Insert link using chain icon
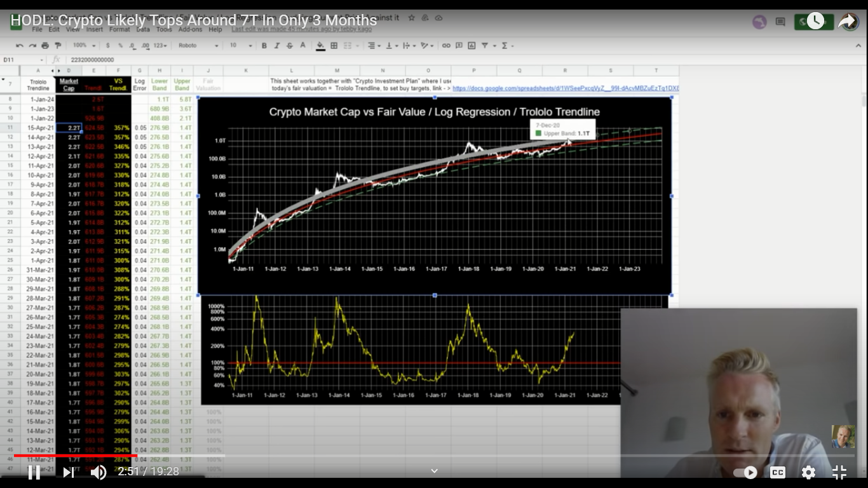The width and height of the screenshot is (868, 488). click(446, 46)
